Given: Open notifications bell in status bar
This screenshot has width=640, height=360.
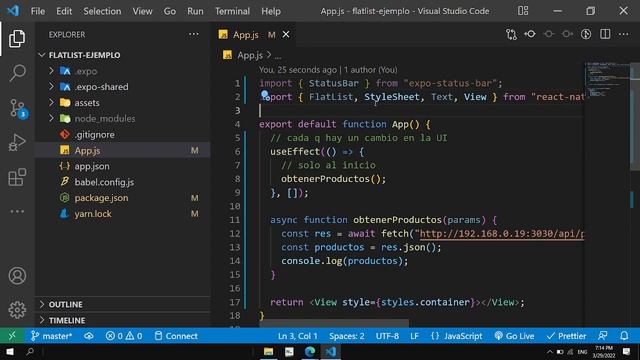Looking at the screenshot, I should pos(624,336).
